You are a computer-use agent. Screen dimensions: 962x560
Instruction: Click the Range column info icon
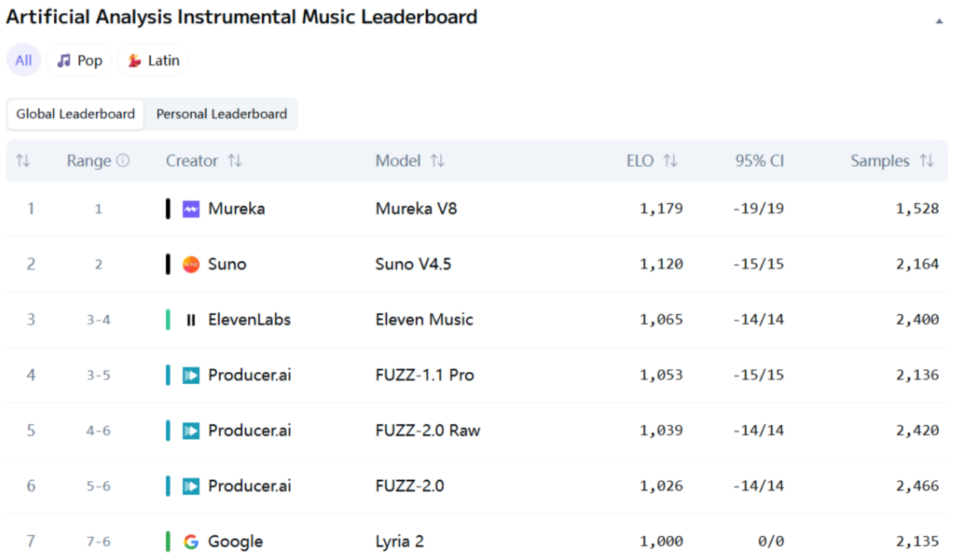coord(123,161)
